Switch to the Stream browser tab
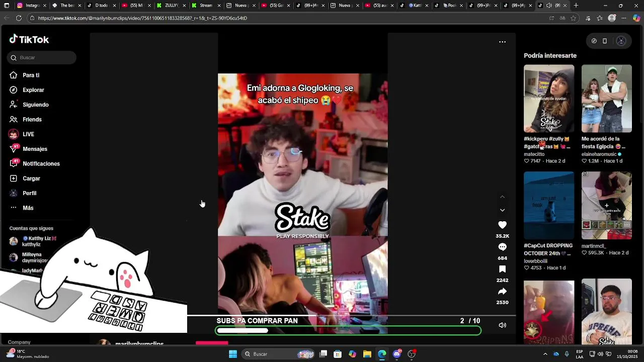Viewport: 644px width, 362px height. [205, 6]
